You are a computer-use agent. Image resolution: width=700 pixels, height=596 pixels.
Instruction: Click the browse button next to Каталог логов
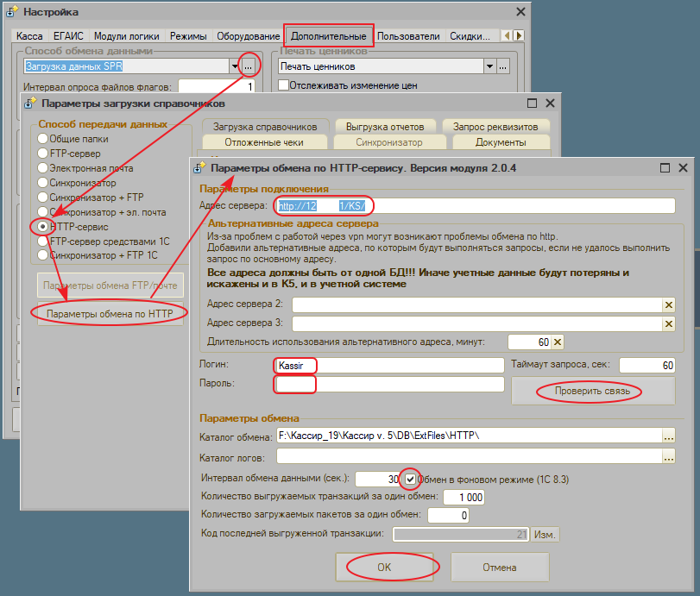click(668, 457)
